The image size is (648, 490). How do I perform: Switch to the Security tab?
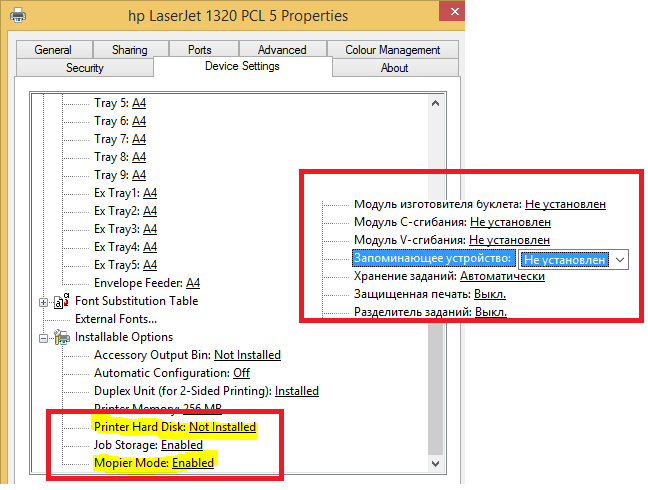click(85, 68)
